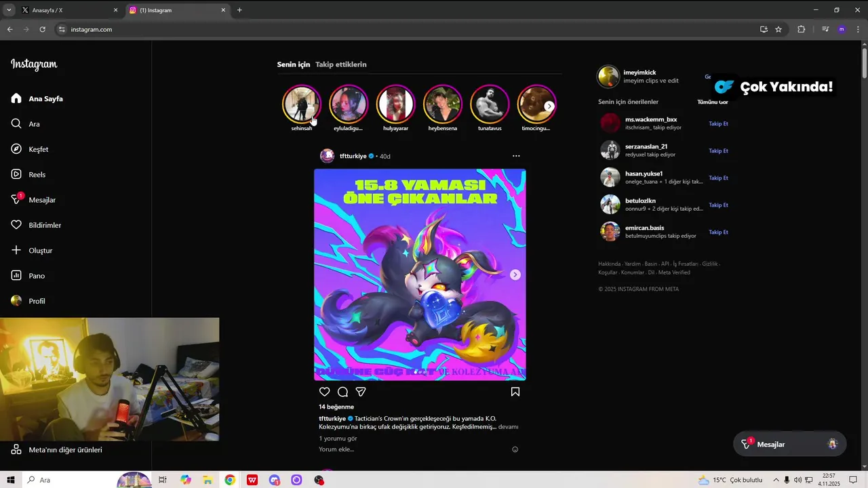This screenshot has height=488, width=868.
Task: Open the Chrome extensions puzzle icon
Action: 801,29
